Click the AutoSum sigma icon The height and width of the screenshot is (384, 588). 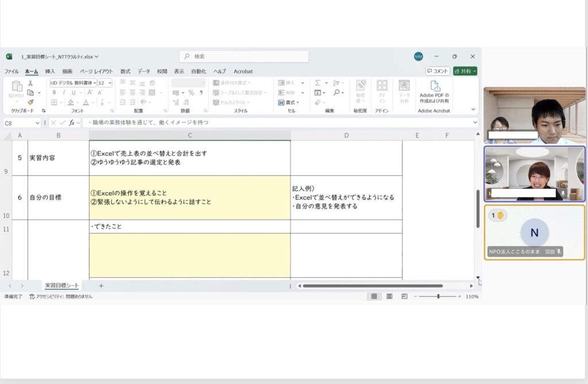(318, 83)
